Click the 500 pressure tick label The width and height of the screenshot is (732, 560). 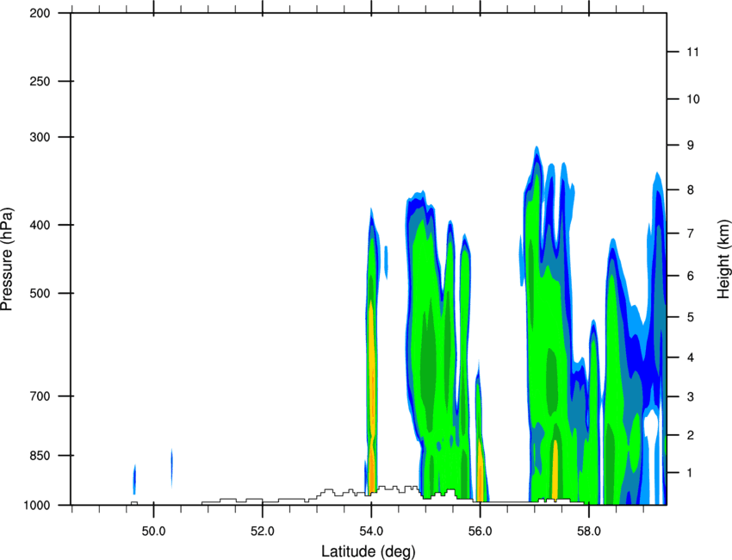40,293
